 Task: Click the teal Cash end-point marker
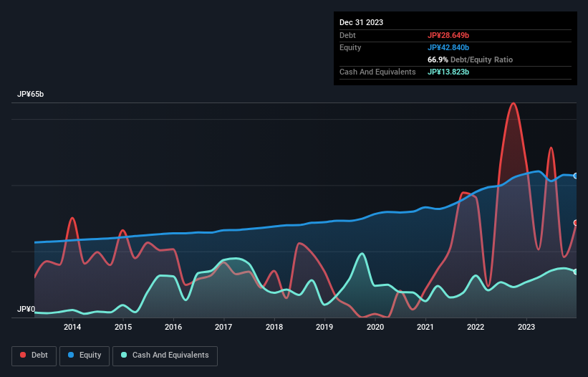pyautogui.click(x=576, y=272)
